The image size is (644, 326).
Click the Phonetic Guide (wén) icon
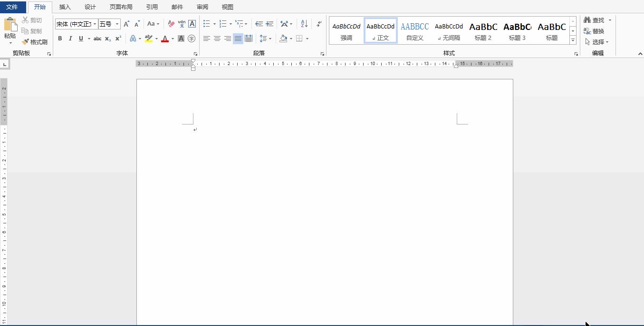(182, 24)
